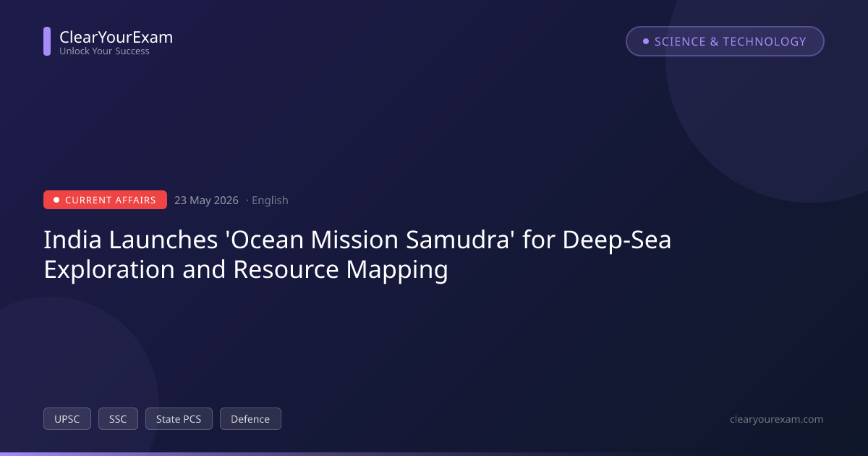Viewport: 868px width, 456px height.
Task: Click the white dot in Current Affairs badge
Action: (56, 200)
